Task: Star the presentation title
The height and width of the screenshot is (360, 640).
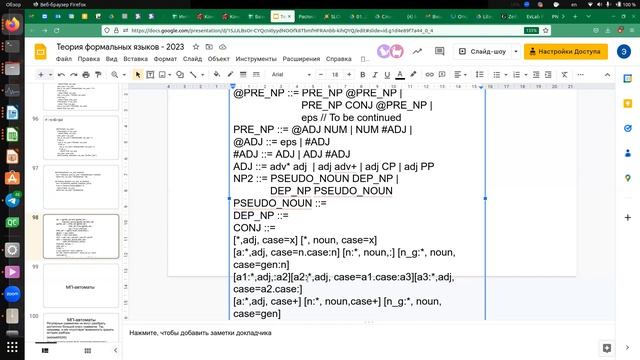Action: [x=196, y=47]
